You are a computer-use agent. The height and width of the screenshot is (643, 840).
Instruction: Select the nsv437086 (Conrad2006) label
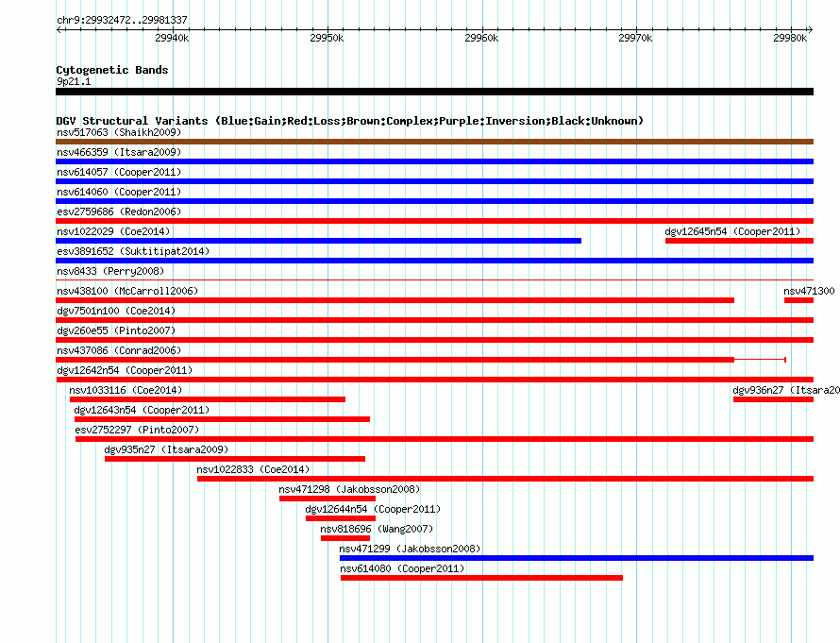(119, 350)
